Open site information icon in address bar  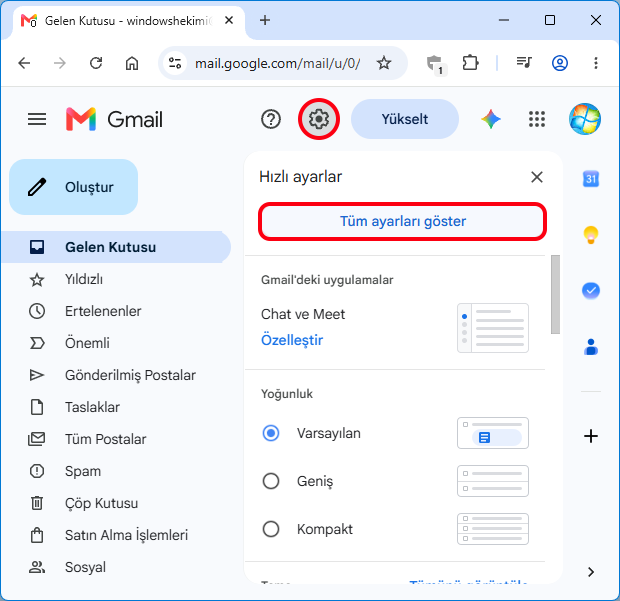point(175,63)
